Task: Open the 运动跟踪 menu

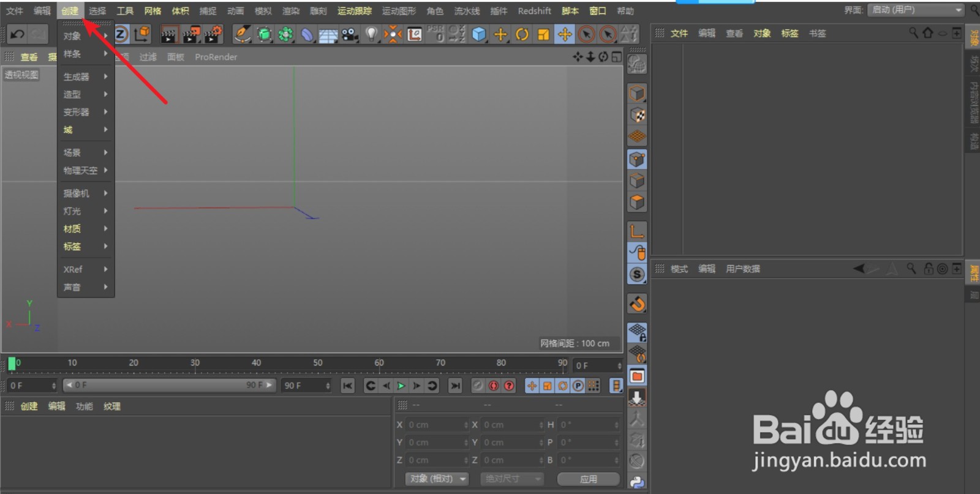Action: (x=355, y=10)
